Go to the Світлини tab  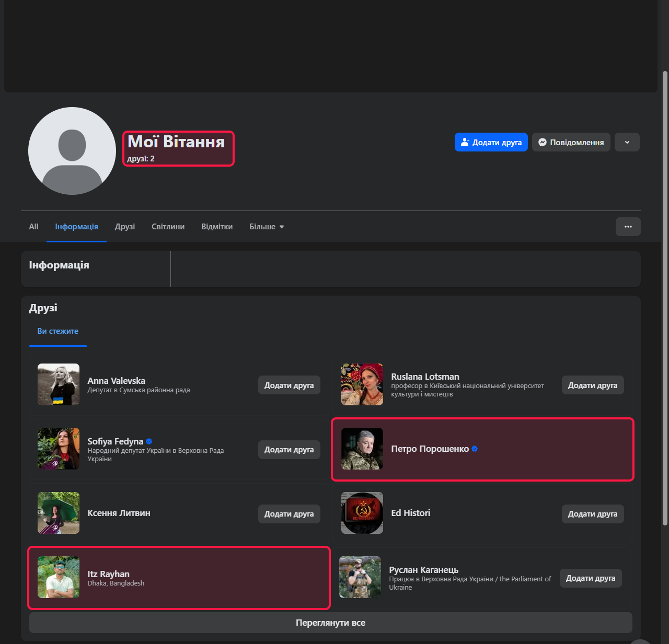(x=168, y=227)
